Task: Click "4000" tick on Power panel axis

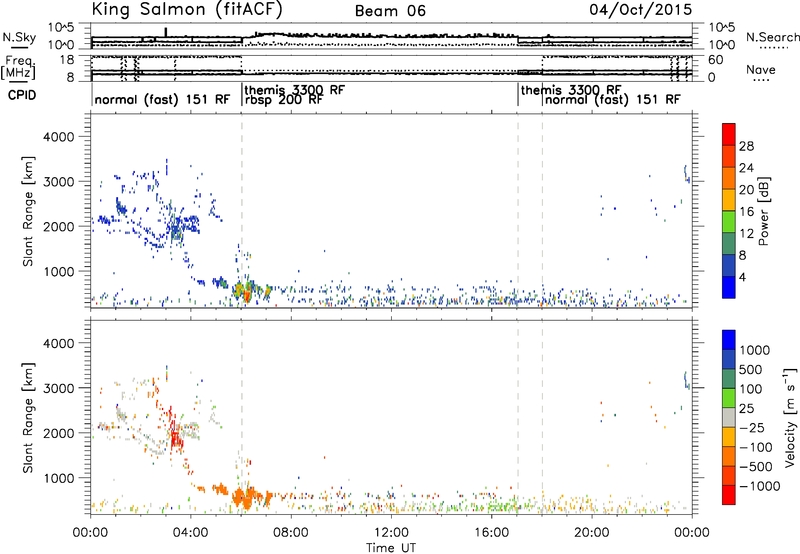Action: (x=58, y=137)
